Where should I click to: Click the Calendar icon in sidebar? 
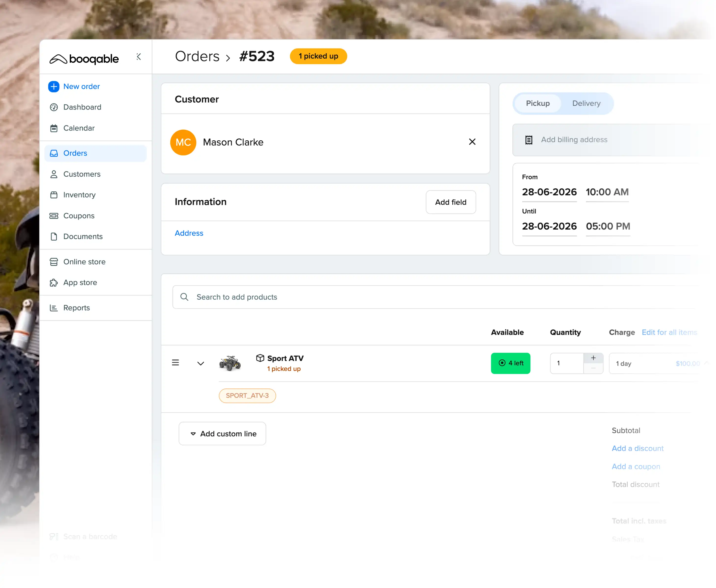53,128
